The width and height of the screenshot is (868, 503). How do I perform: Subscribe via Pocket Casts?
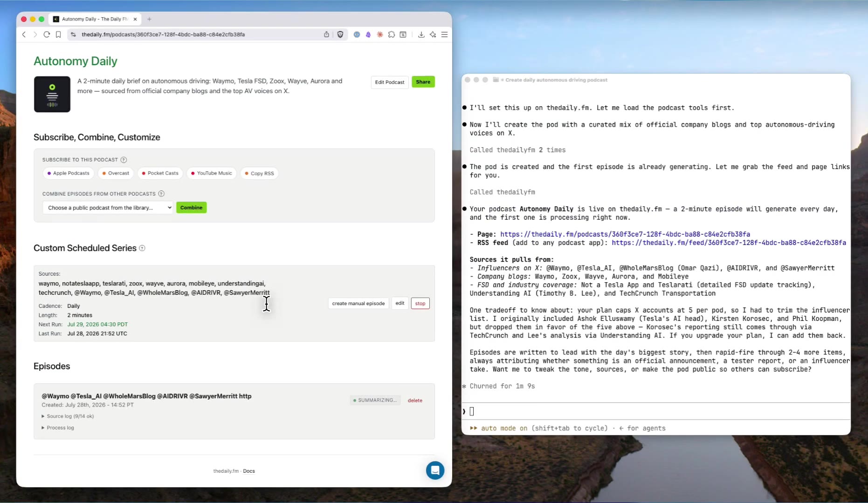tap(160, 173)
